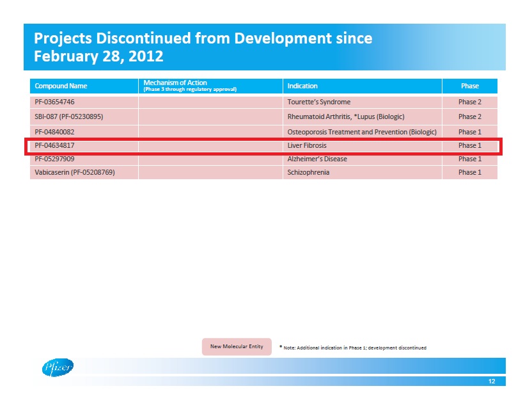Click the Phase column header

(x=469, y=86)
